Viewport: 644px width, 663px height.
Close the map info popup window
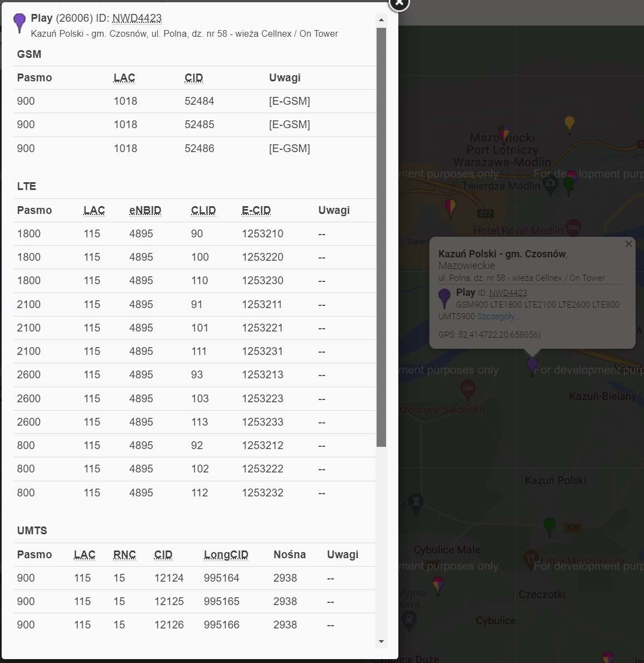[628, 244]
